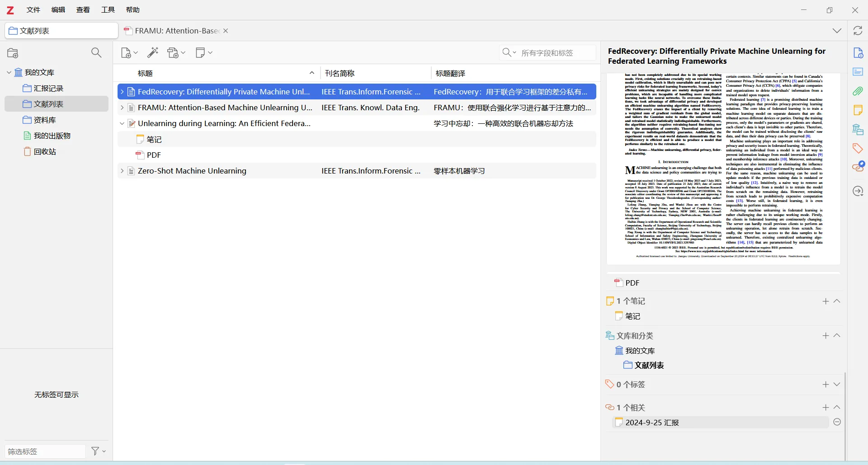Open the collection search magnifier icon

click(96, 53)
